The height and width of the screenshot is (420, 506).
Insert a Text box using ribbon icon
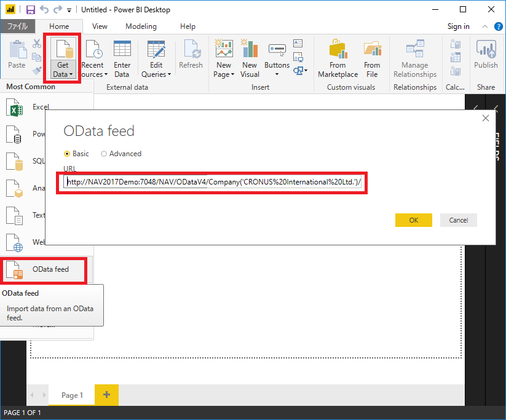(x=298, y=43)
